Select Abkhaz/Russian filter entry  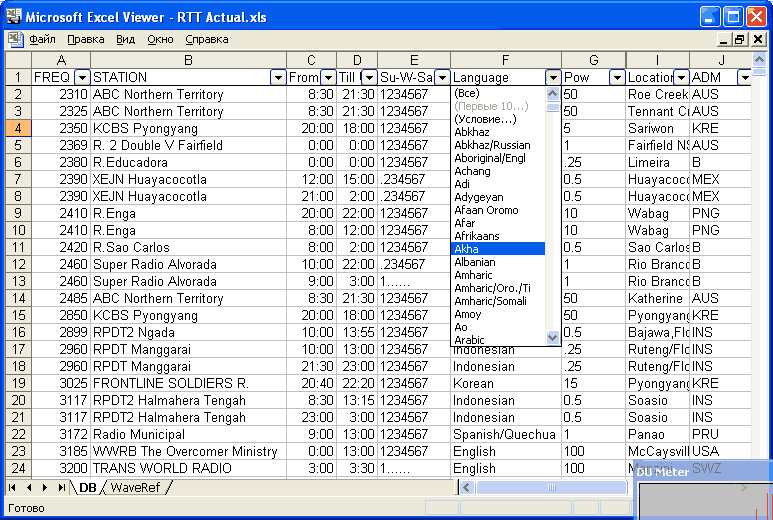[x=498, y=145]
